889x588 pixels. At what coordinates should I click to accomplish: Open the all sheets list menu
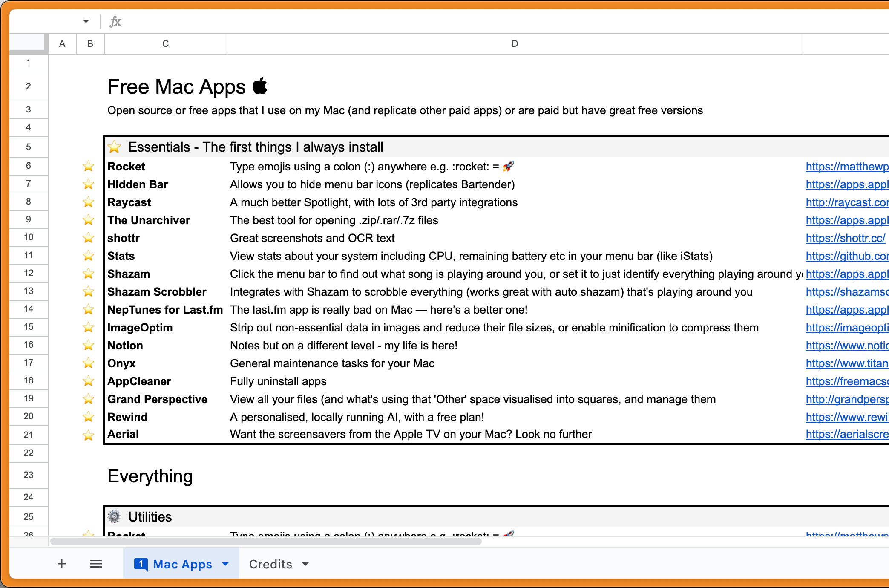click(x=96, y=564)
